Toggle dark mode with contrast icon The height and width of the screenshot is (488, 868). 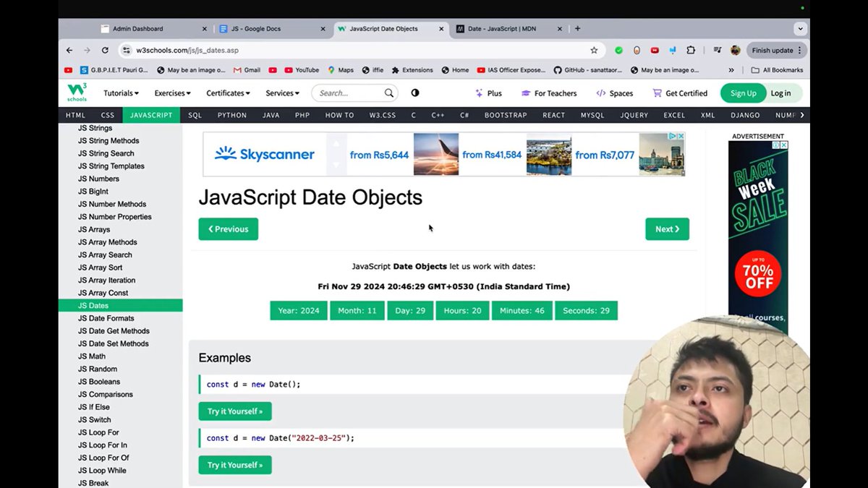(x=415, y=93)
